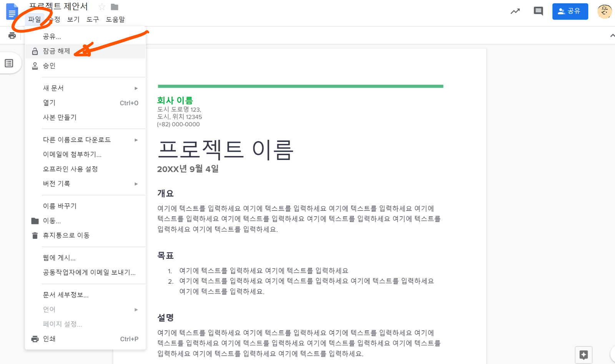Open the comment history icon
Image resolution: width=615 pixels, height=364 pixels.
[538, 11]
